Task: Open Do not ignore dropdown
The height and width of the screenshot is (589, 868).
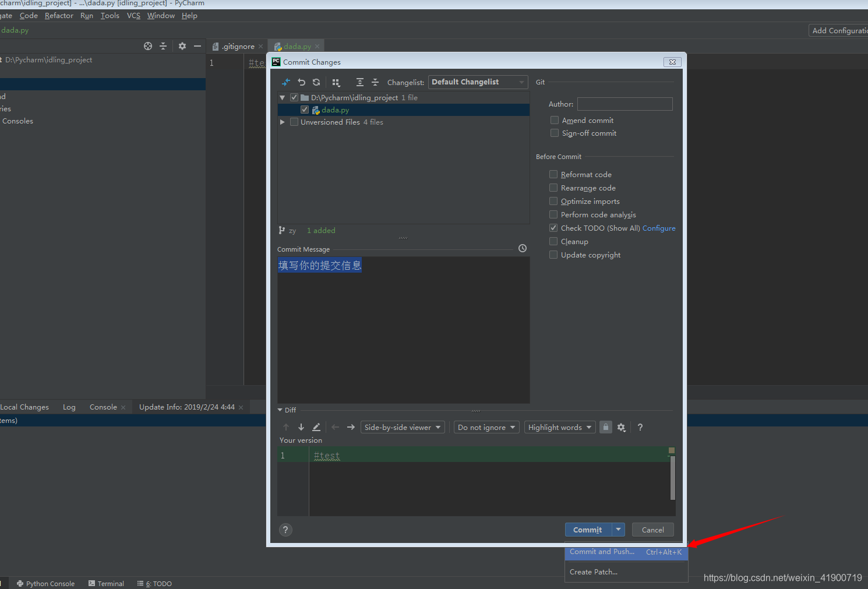Action: 486,427
